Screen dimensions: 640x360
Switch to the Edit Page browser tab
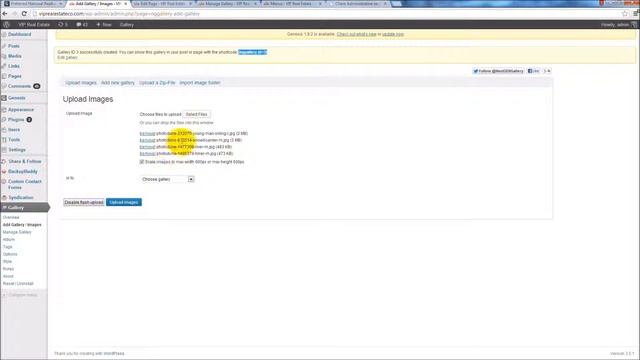162,4
